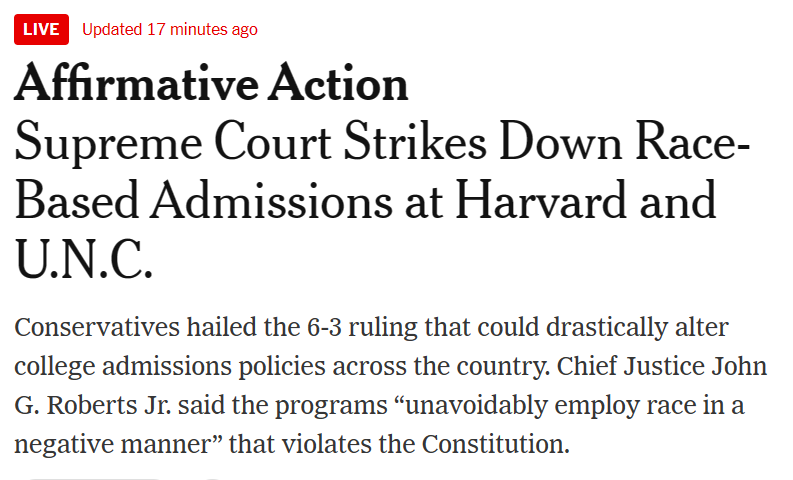
Task: Click the word 'Constitution' ending the summary
Action: pyautogui.click(x=493, y=444)
